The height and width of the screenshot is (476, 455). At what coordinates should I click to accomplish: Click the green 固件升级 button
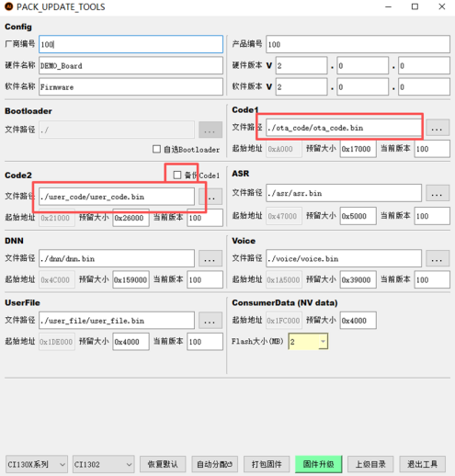pos(318,464)
